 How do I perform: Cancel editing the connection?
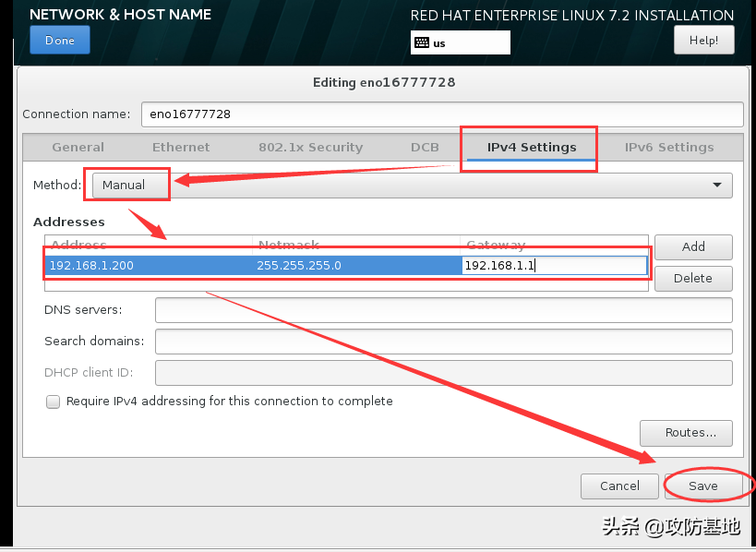[x=619, y=486]
